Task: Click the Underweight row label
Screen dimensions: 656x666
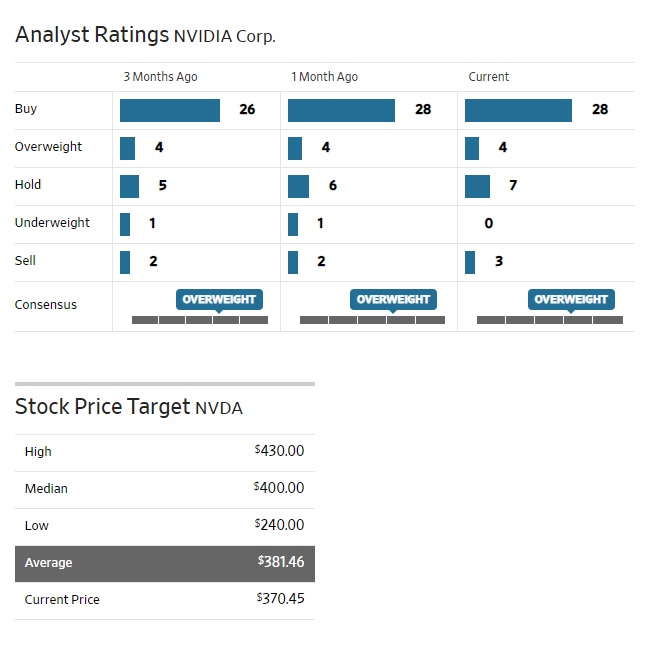Action: (x=52, y=223)
